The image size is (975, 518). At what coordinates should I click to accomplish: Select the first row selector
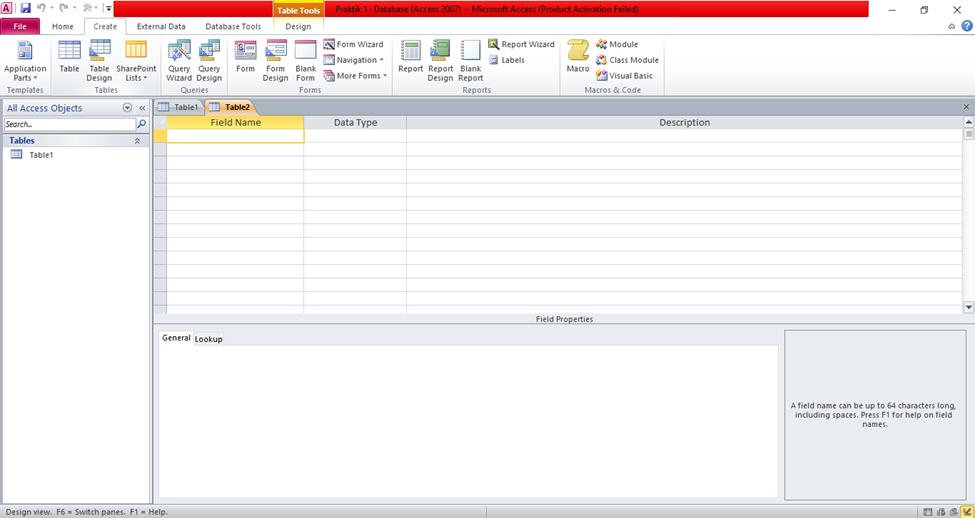tap(160, 136)
